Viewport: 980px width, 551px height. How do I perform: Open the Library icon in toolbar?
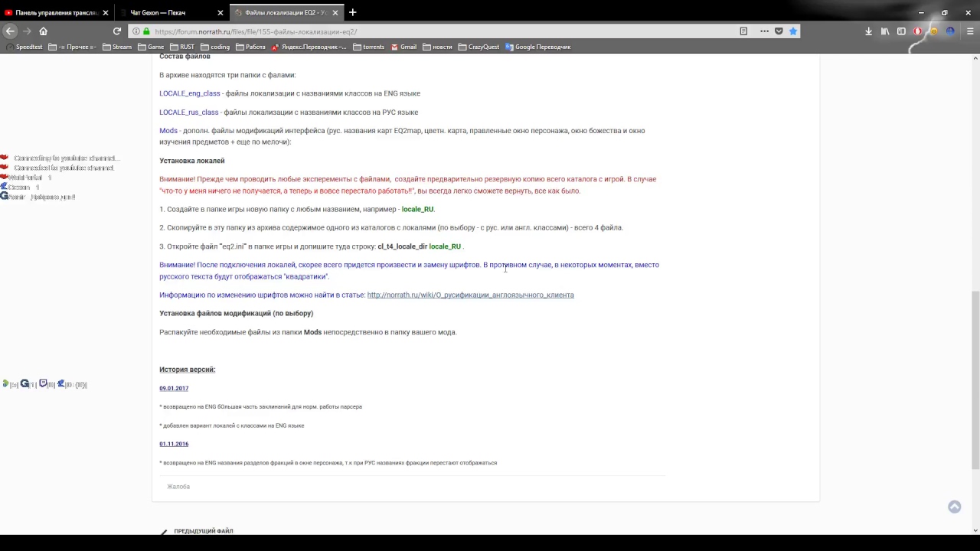[x=885, y=31]
